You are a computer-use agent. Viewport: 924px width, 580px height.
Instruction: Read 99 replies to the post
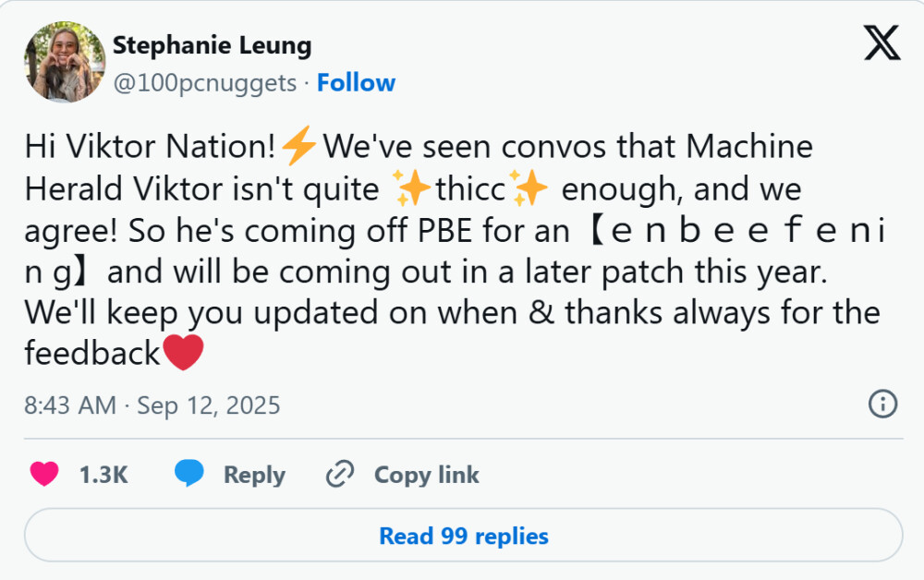point(463,536)
